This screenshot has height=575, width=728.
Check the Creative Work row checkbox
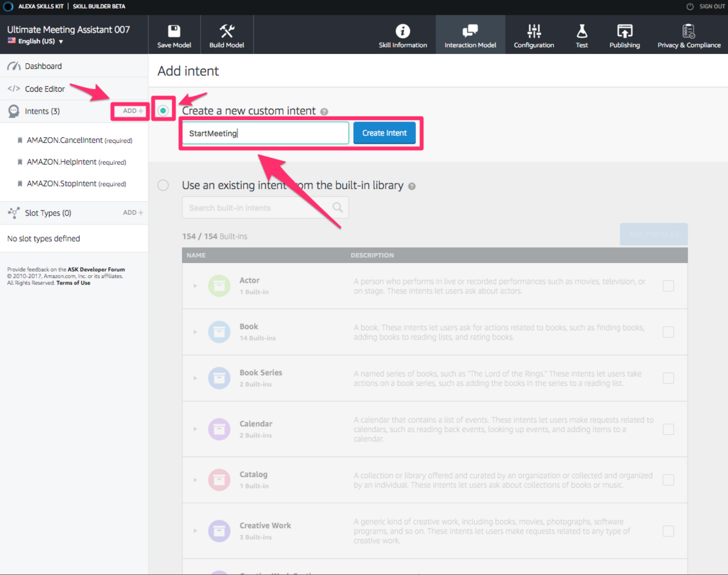[668, 530]
